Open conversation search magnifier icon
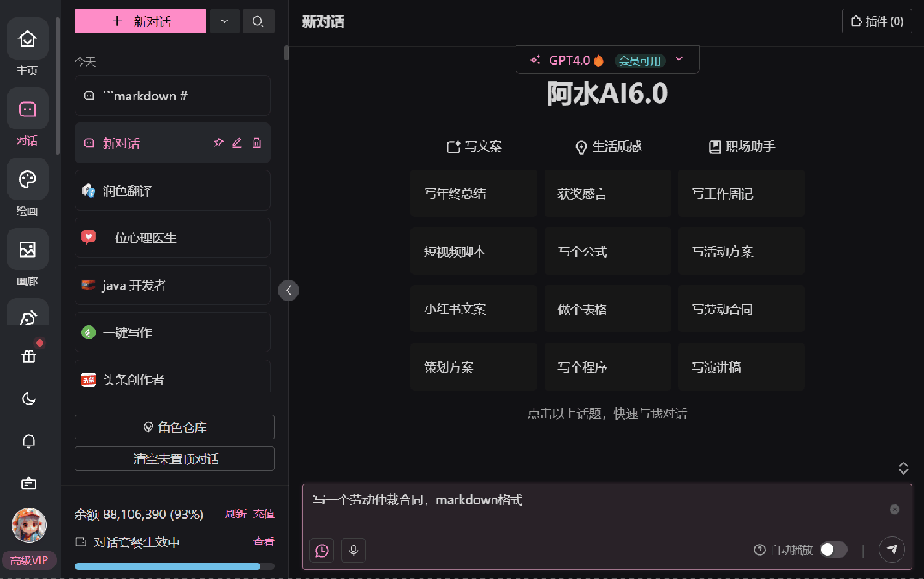 (x=258, y=21)
